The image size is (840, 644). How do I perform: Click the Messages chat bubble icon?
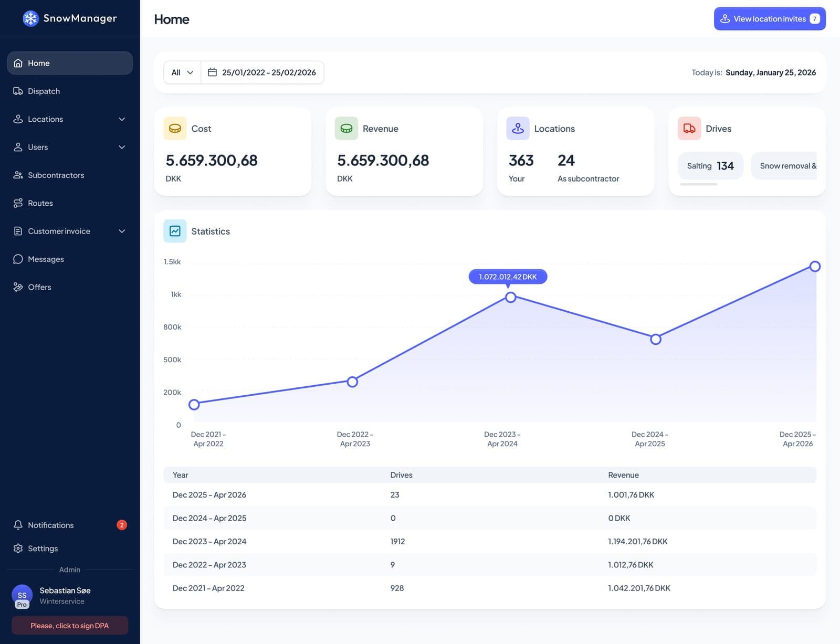click(18, 259)
